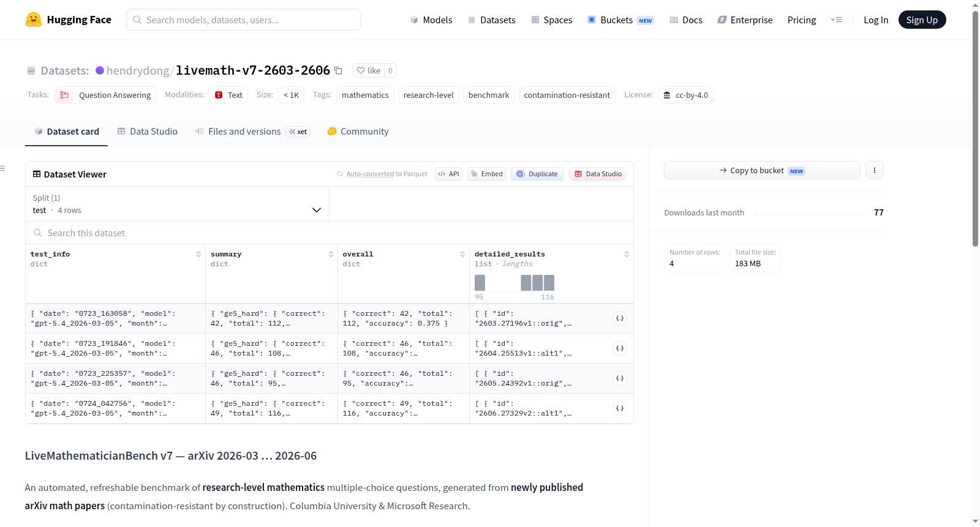Viewport: 980px width, 527px height.
Task: Click the size tag < 1K
Action: click(x=292, y=95)
